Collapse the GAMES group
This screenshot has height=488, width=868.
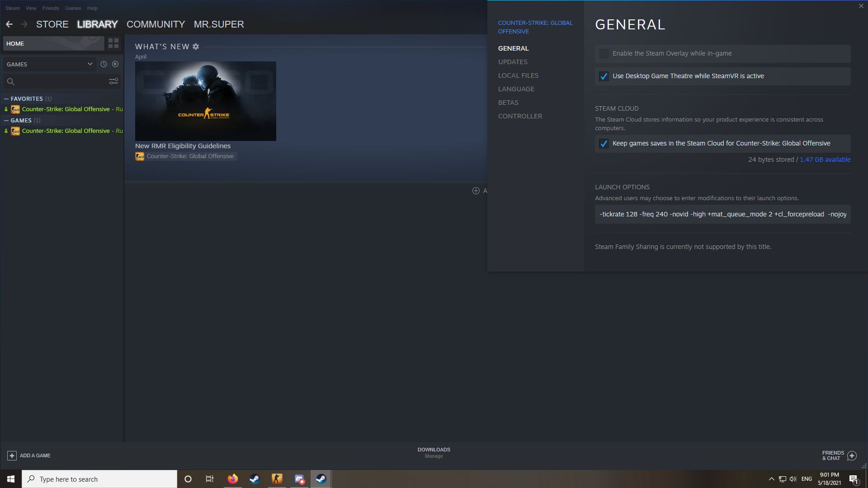(x=5, y=120)
